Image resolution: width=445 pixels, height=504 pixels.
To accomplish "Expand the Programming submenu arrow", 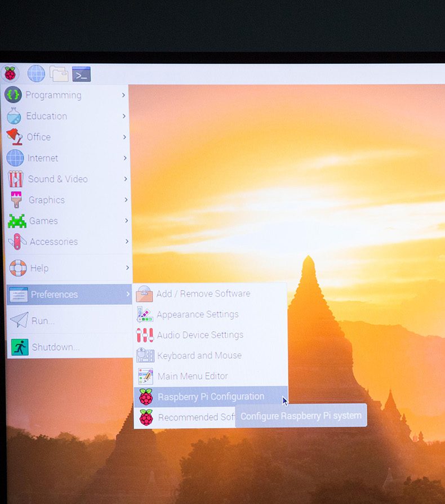I will pos(123,95).
